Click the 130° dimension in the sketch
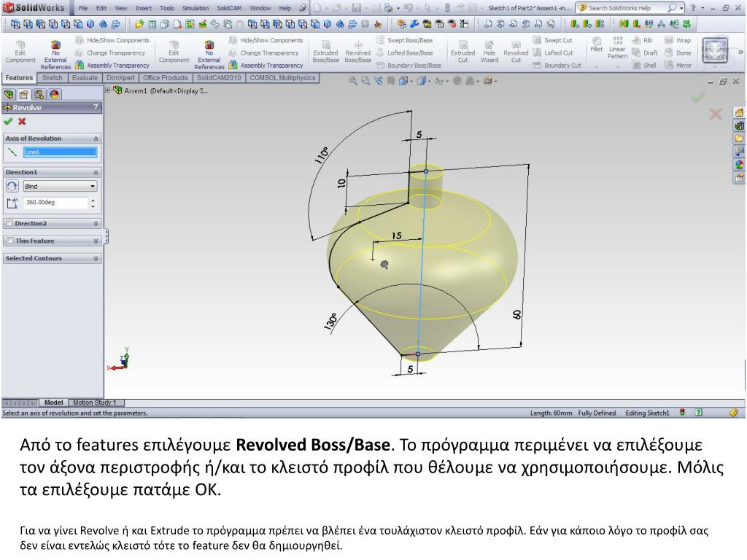This screenshot has height=560, width=747. [x=330, y=322]
